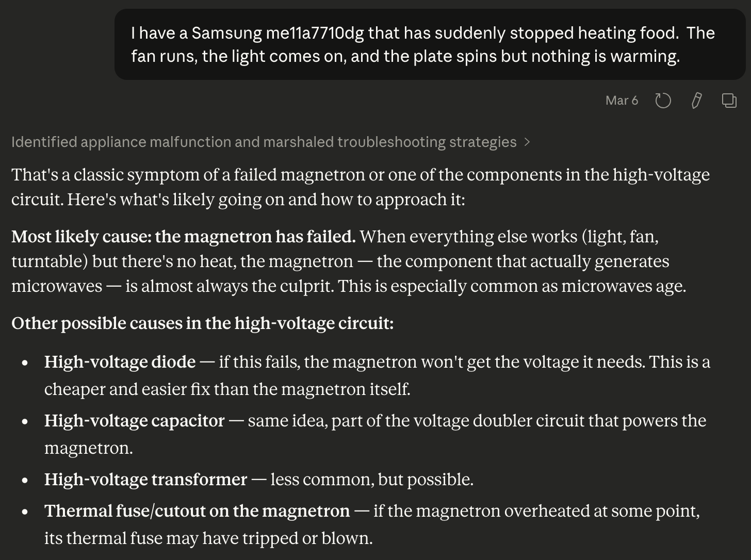
Task: Click the model number "me11a7710dg" in the message
Action: click(315, 33)
